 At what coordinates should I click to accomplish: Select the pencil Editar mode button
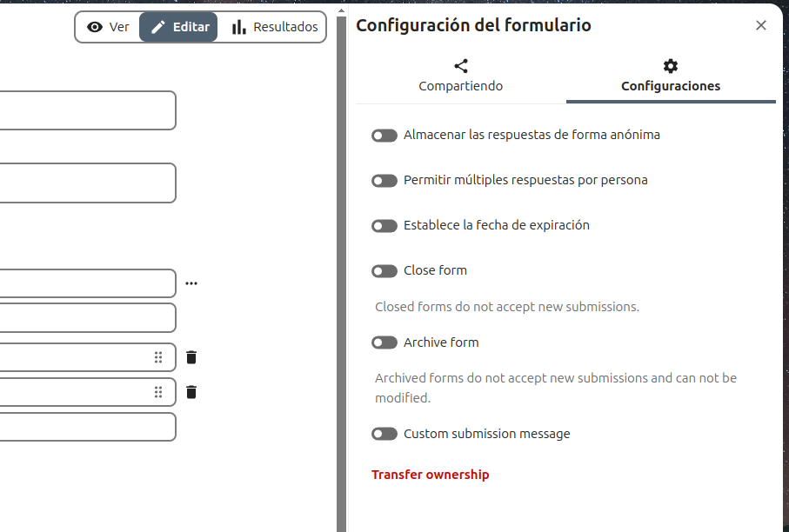coord(178,27)
